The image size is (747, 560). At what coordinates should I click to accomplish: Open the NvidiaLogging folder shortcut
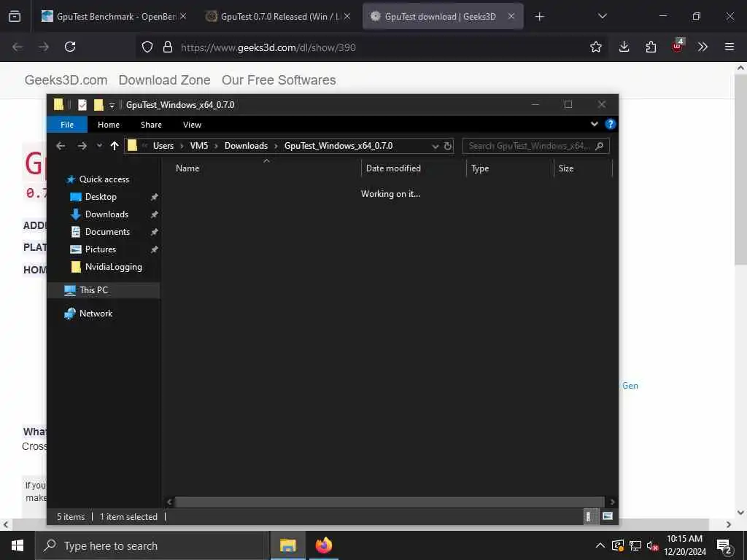tap(113, 267)
